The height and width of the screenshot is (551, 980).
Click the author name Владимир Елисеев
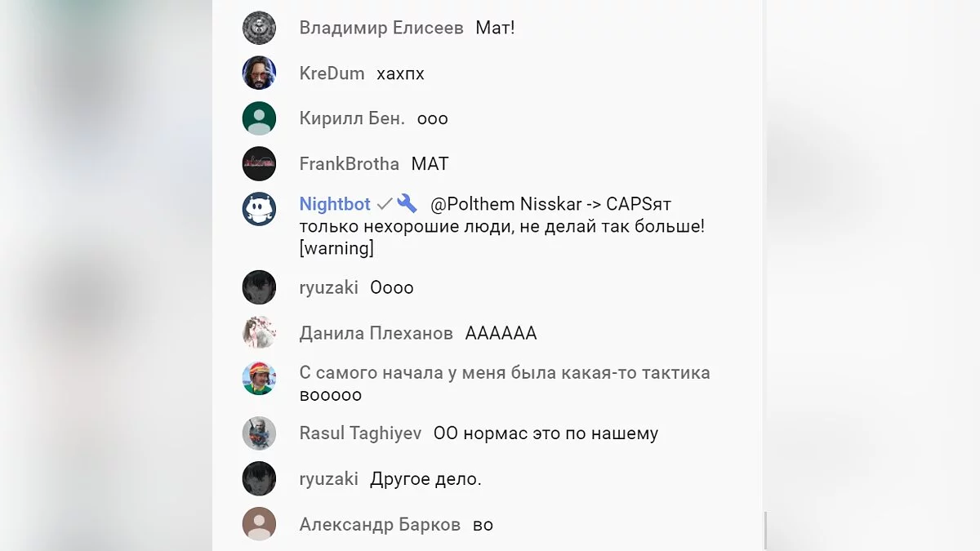(381, 28)
